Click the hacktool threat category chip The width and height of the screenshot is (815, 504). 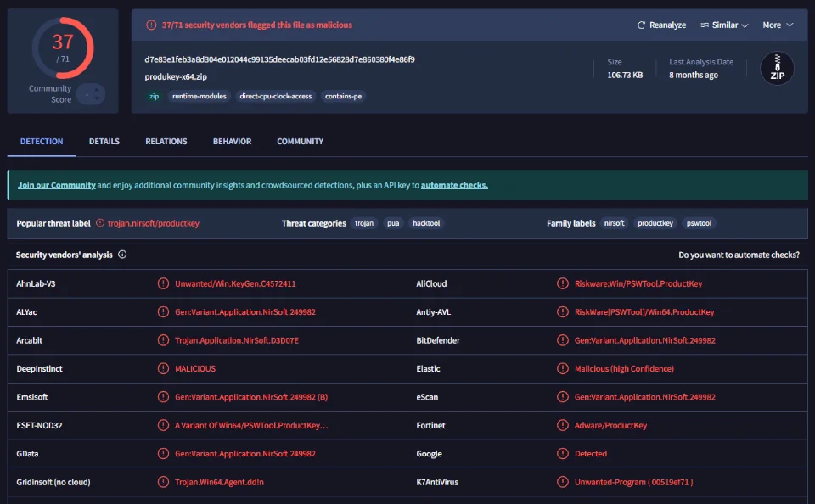[x=426, y=223]
